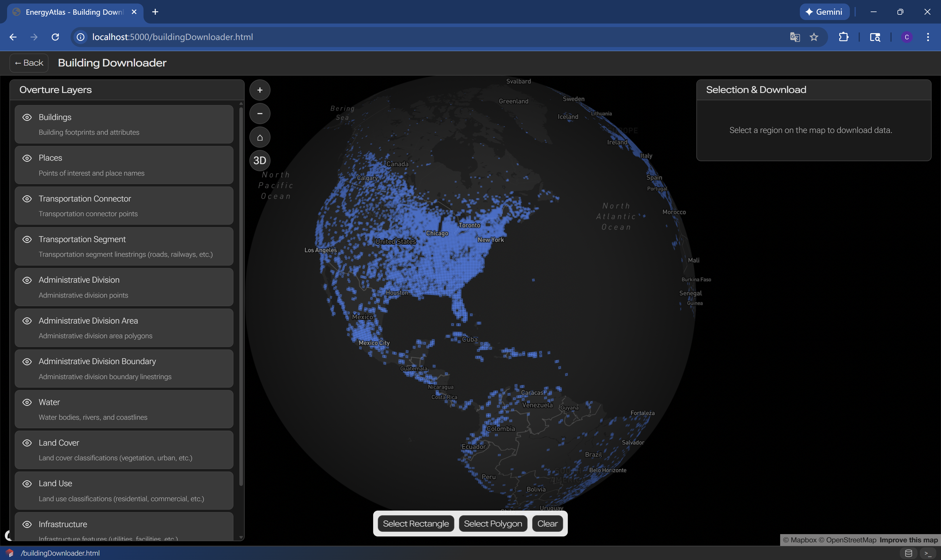The height and width of the screenshot is (560, 941).
Task: Open the browser extensions menu
Action: (x=844, y=36)
